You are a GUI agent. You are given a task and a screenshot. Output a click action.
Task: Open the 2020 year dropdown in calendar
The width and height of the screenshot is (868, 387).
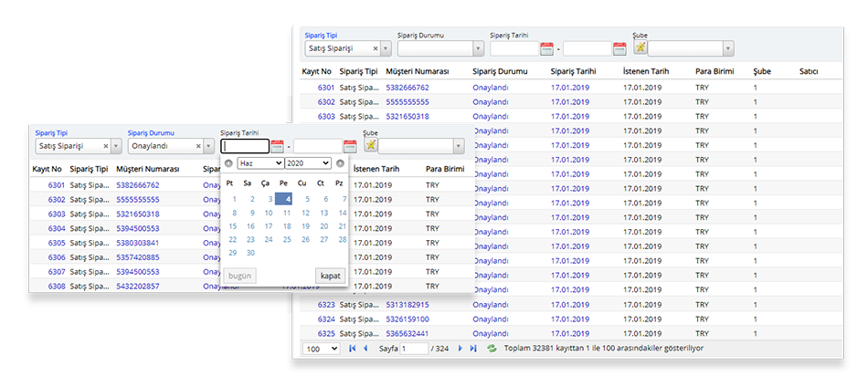(x=307, y=162)
